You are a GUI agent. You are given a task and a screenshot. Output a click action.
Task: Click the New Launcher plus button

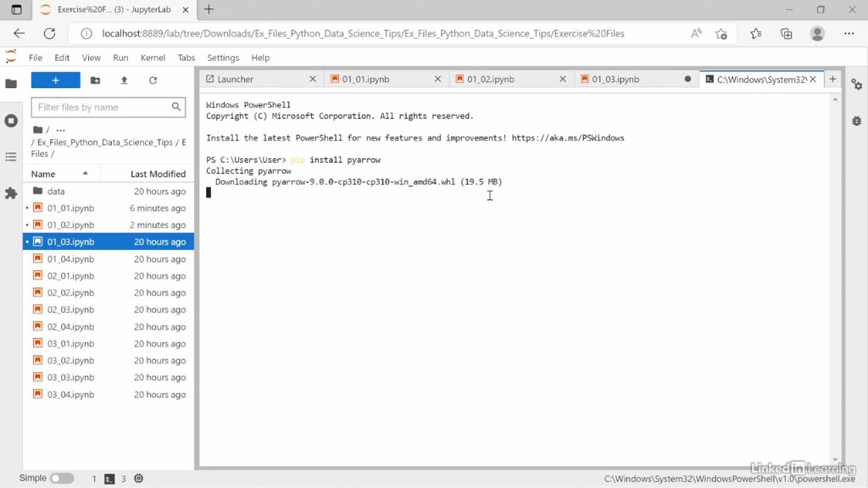coord(55,80)
